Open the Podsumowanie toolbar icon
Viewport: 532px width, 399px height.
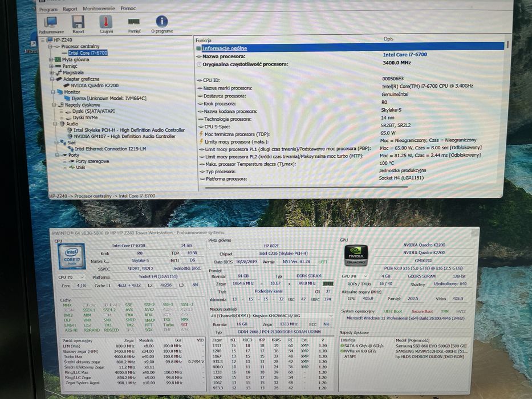tap(51, 25)
